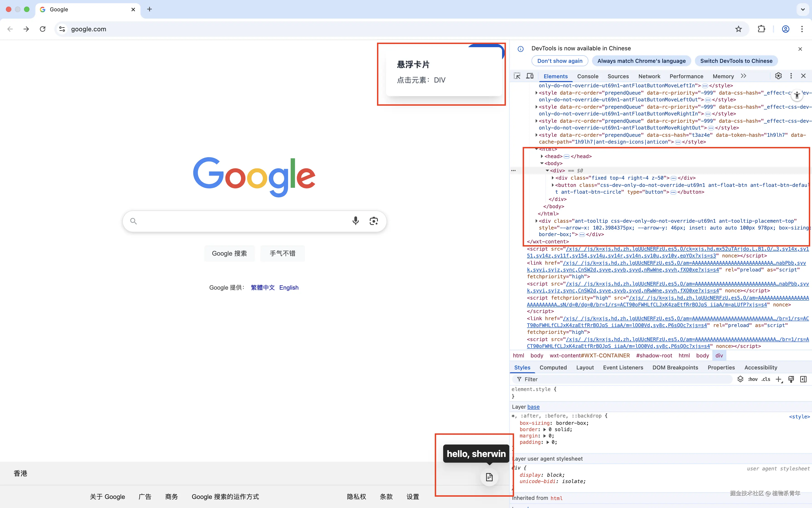
Task: Bookmark this page with the star icon
Action: pos(739,29)
